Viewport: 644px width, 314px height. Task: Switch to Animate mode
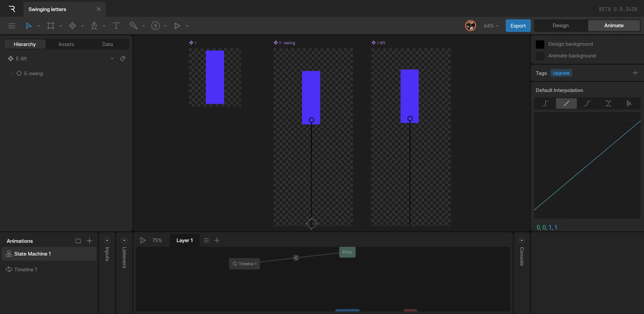(614, 26)
